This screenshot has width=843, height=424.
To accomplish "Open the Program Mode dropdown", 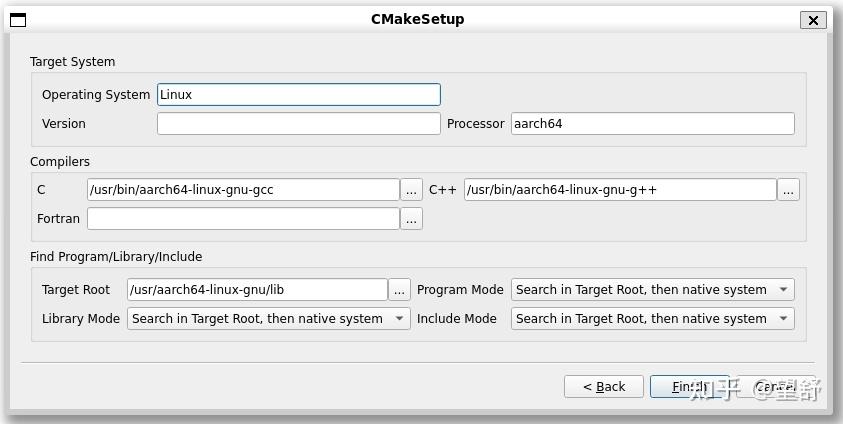I will pyautogui.click(x=653, y=290).
